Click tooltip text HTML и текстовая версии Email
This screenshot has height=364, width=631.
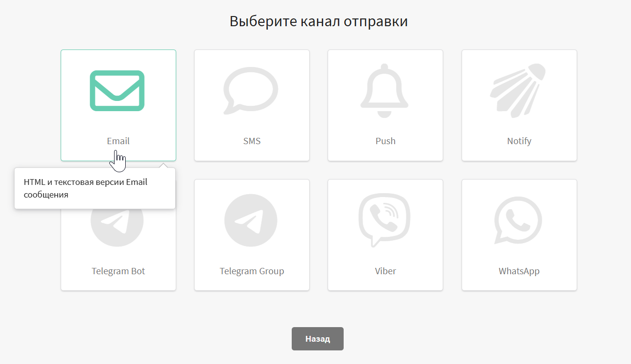tap(85, 182)
